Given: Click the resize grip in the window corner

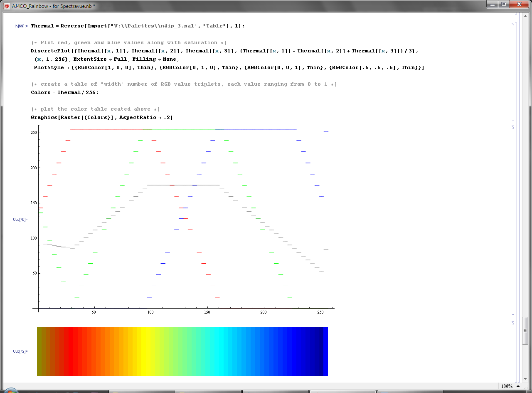Looking at the screenshot, I should (x=525, y=386).
